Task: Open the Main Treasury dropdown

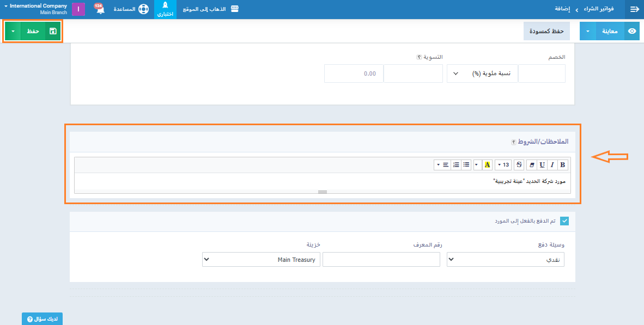Action: (x=261, y=260)
